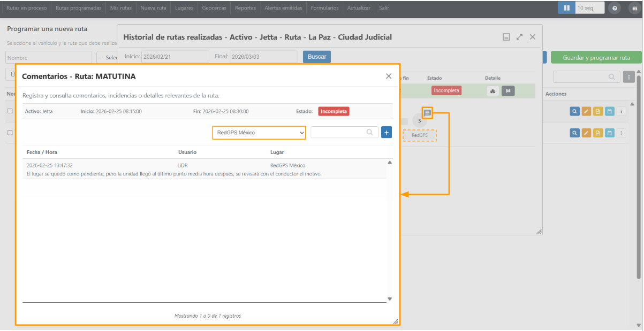
Task: Click the teal calendar icon in the lower Acciones row
Action: tap(610, 133)
